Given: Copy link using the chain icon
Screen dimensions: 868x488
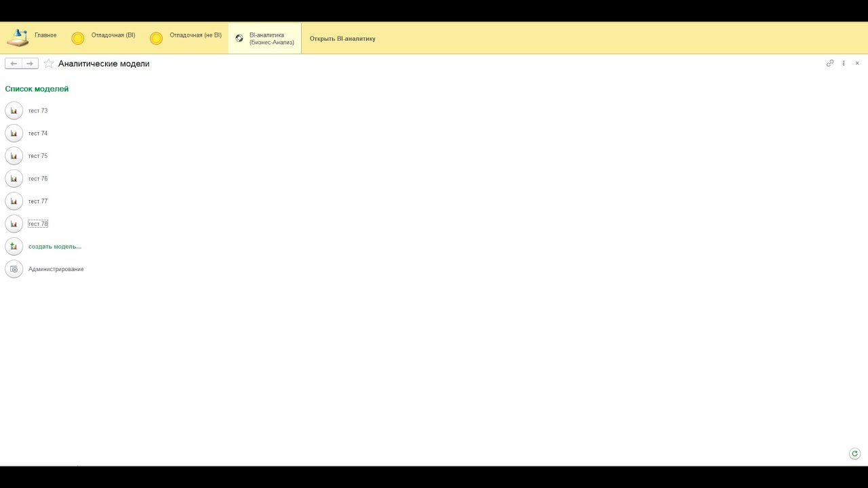Looking at the screenshot, I should (830, 63).
